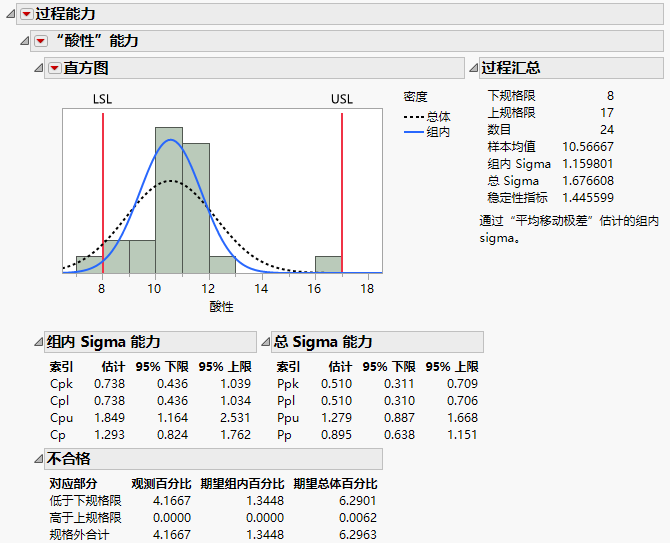Viewport: 670px width, 543px height.
Task: Click the 直方图 section header
Action: [x=254, y=68]
